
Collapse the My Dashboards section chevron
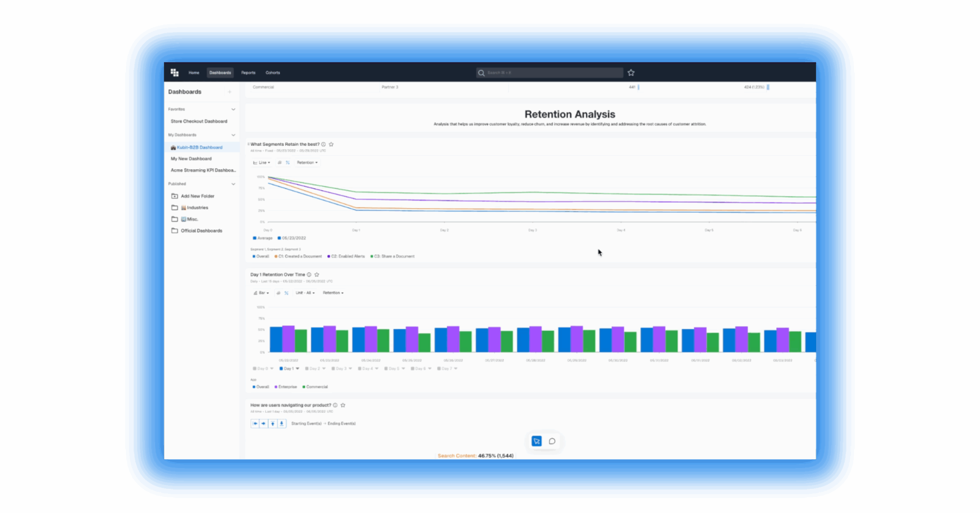pos(233,135)
